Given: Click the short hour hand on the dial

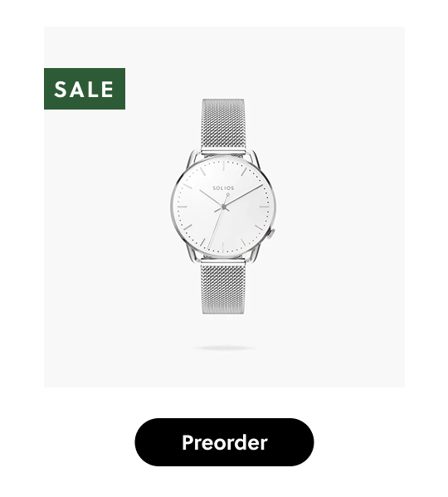Looking at the screenshot, I should (211, 198).
